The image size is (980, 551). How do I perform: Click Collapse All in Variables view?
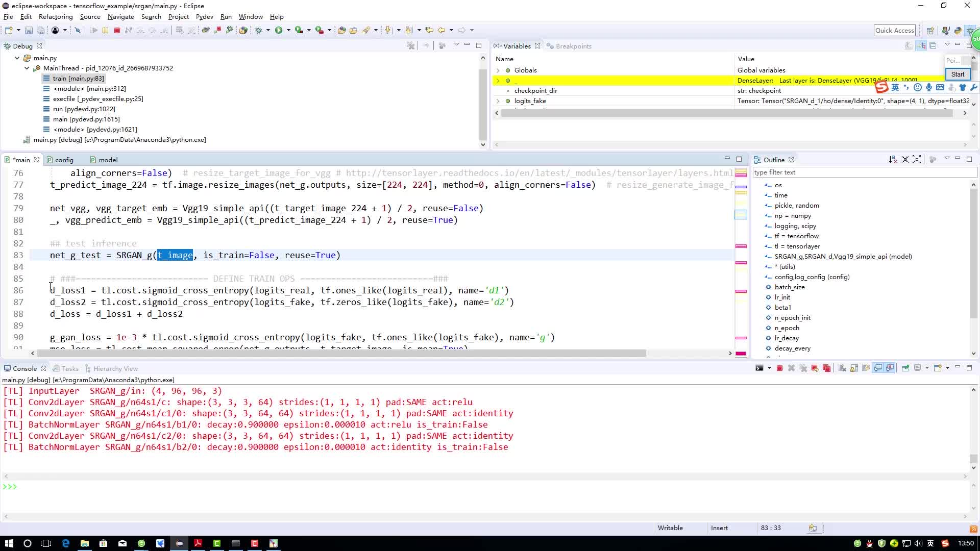coord(933,46)
